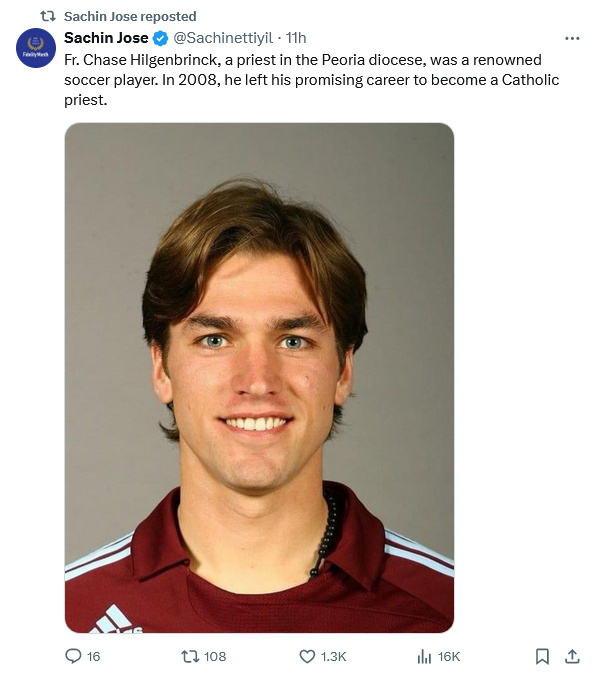Open the reply comment icon
The image size is (598, 678).
pos(73,656)
